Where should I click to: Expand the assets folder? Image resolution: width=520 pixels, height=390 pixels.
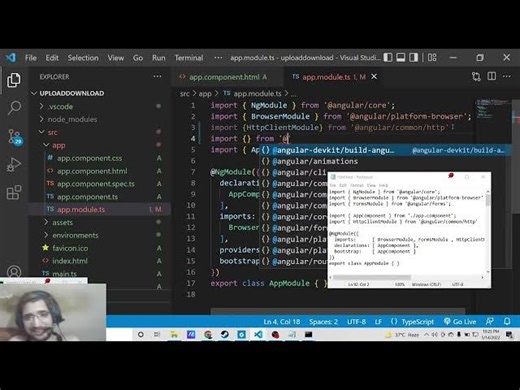(x=99, y=222)
